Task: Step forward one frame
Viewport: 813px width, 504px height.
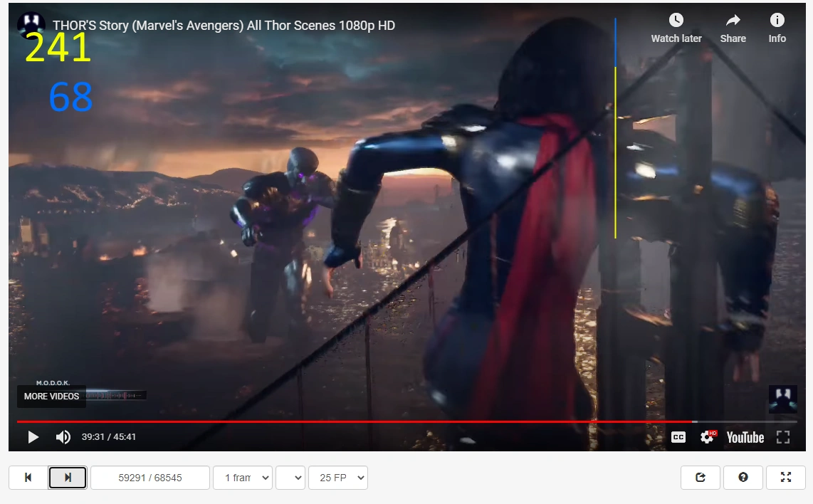Action: (68, 478)
